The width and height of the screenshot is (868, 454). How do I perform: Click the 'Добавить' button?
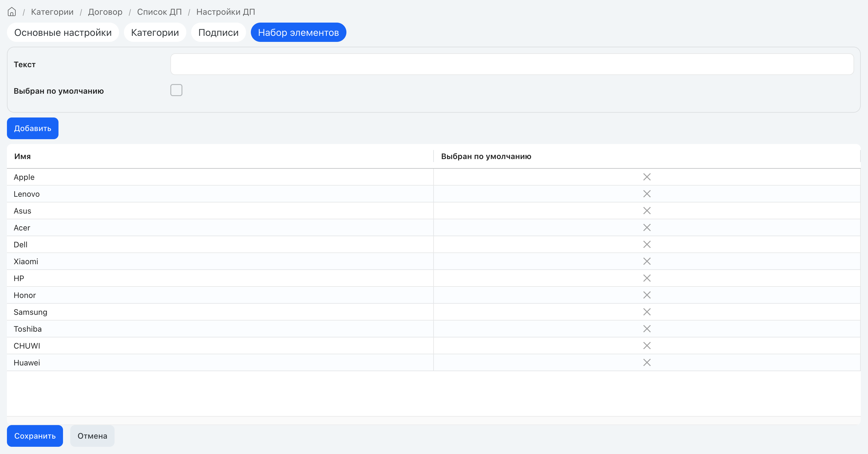pyautogui.click(x=33, y=128)
